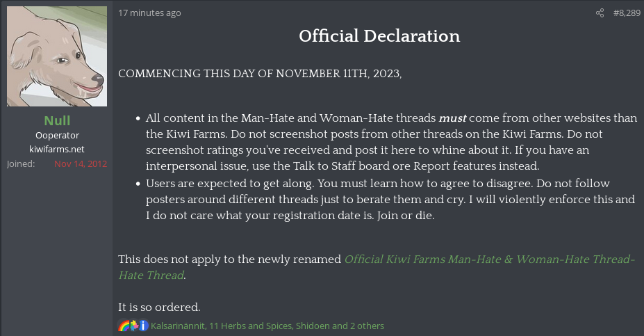The height and width of the screenshot is (336, 644).
Task: Click the 'It is so ordered.' line
Action: pos(159,307)
